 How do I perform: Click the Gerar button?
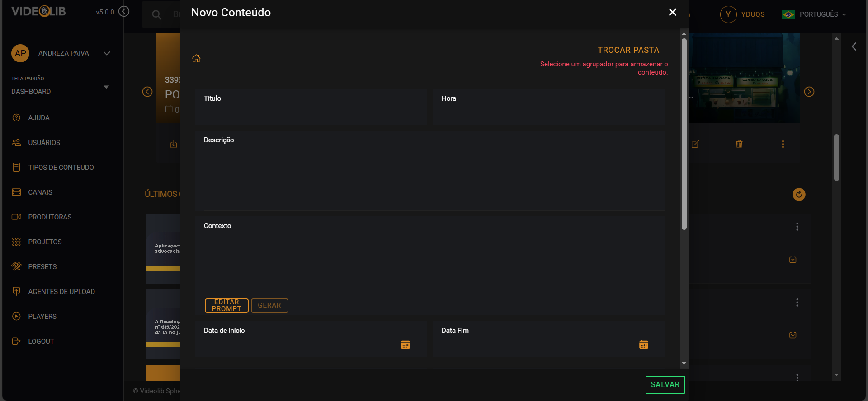point(269,306)
